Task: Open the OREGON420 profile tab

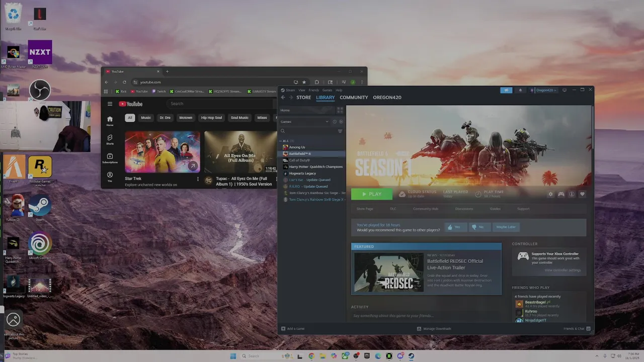Action: 387,98
